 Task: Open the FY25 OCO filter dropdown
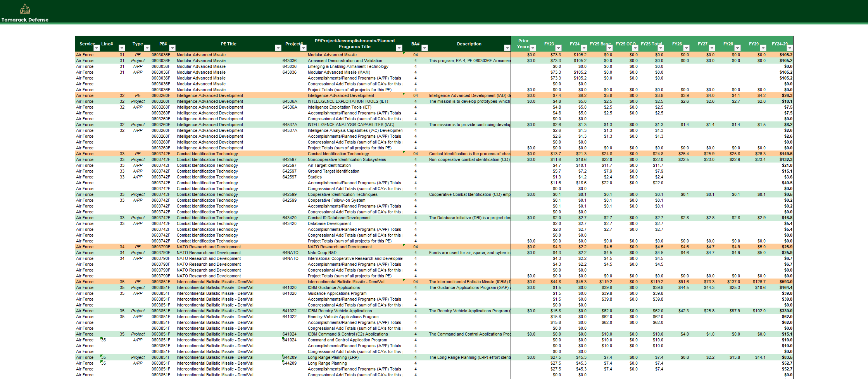click(x=635, y=48)
